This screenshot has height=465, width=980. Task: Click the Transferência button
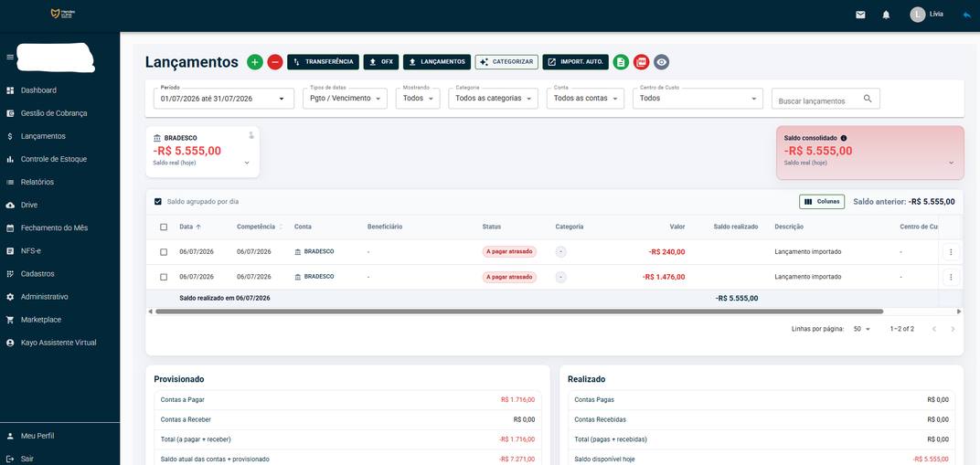323,62
